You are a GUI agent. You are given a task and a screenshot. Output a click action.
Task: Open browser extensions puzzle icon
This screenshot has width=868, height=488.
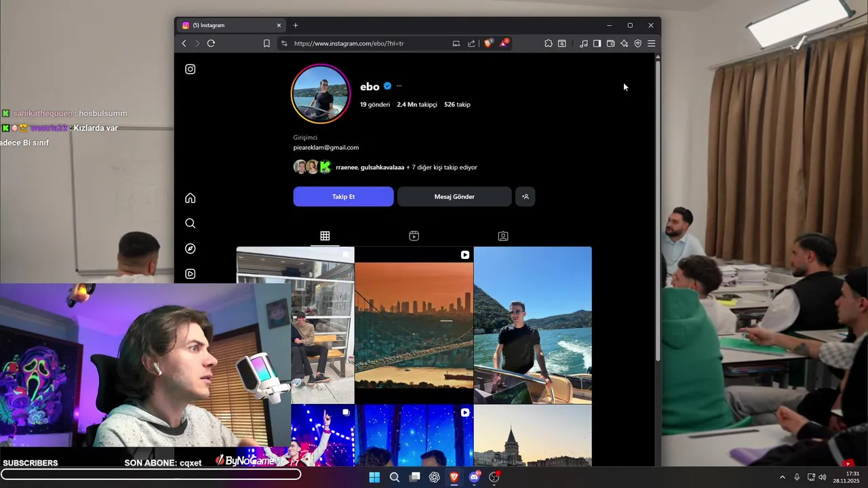tap(548, 43)
